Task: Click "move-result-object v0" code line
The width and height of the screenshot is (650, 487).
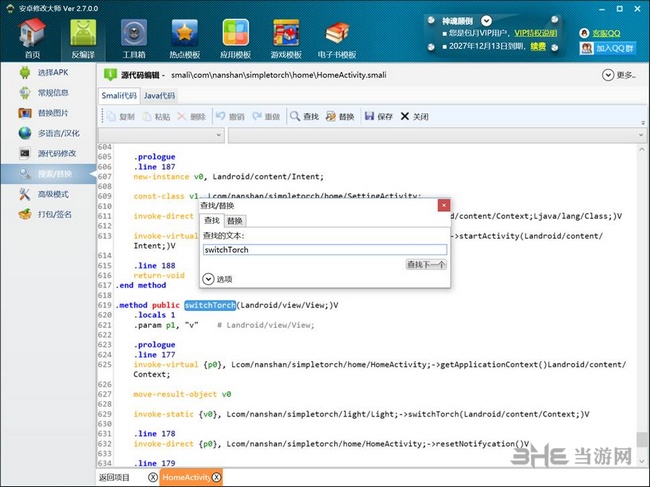Action: click(182, 394)
